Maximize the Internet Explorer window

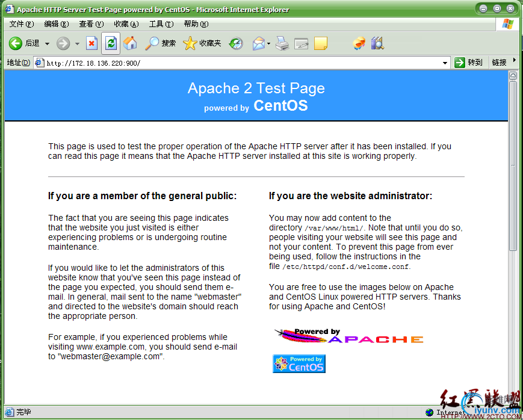(x=497, y=8)
